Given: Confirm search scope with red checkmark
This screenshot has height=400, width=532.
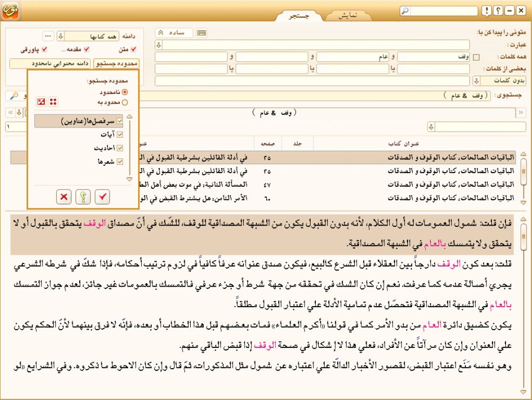Looking at the screenshot, I should (x=102, y=196).
